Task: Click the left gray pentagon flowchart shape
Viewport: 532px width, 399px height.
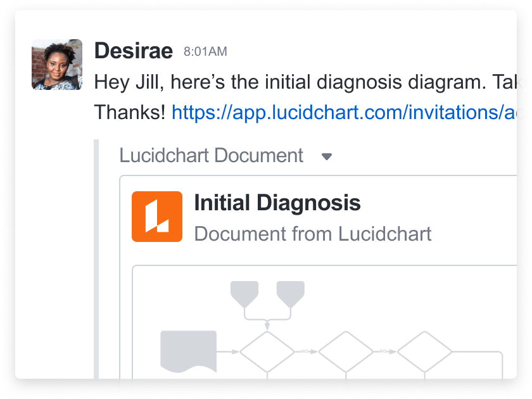Action: 244,293
